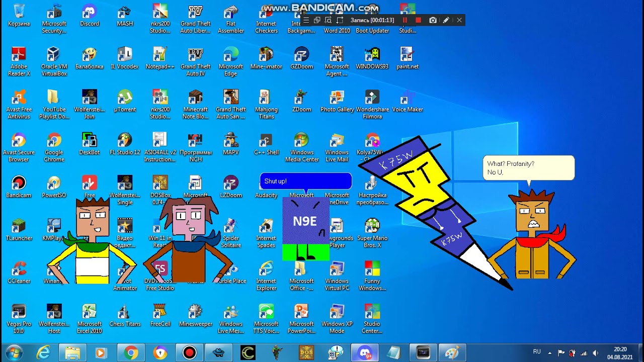Open the volume speaker tray icon
The image size is (644, 362).
point(596,353)
